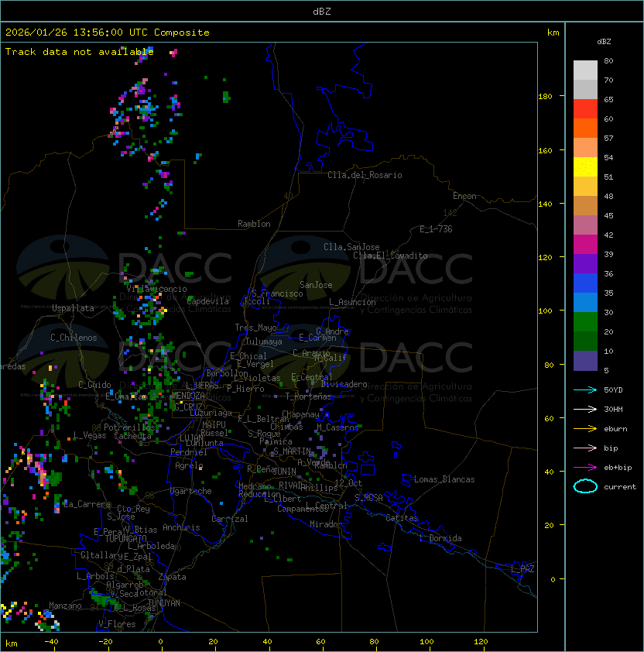Screen dimensions: 644x652
Task: Select the light gray top legend swatch
Action: [x=585, y=70]
